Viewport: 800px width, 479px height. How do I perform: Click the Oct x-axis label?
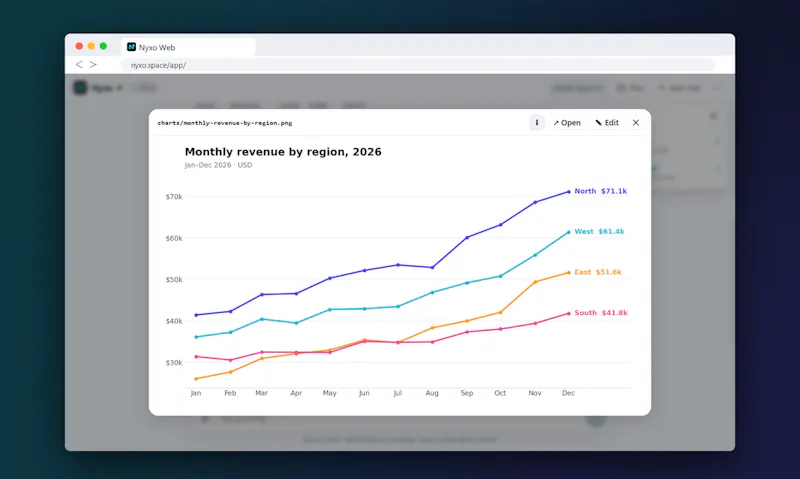click(500, 393)
